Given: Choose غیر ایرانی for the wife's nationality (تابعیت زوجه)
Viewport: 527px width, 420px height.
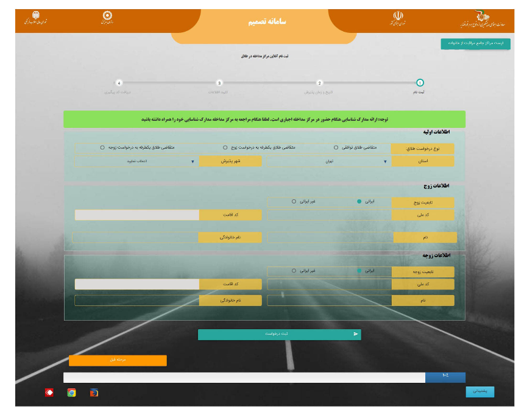Looking at the screenshot, I should coord(294,271).
